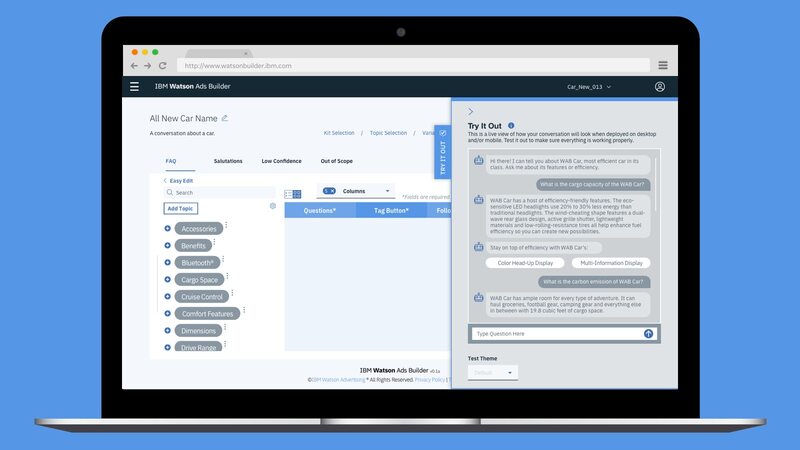The image size is (800, 450).
Task: Send the question with the up-arrow icon
Action: click(648, 334)
